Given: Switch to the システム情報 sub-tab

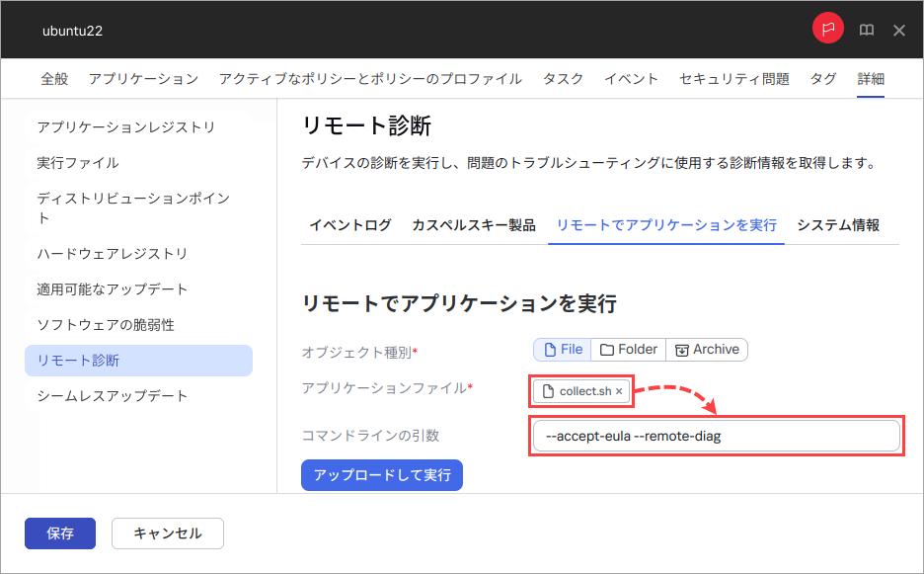Looking at the screenshot, I should 838,225.
